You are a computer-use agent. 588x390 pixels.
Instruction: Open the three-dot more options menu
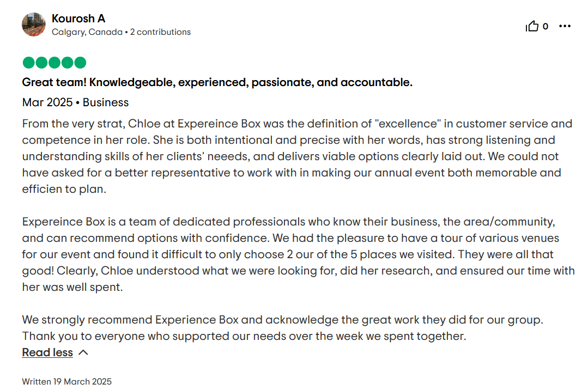click(x=565, y=26)
